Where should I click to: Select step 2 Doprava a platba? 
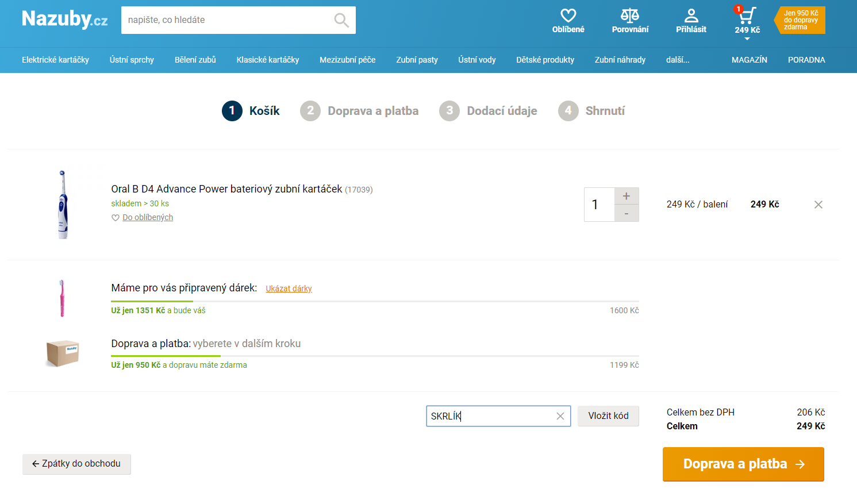pyautogui.click(x=360, y=111)
